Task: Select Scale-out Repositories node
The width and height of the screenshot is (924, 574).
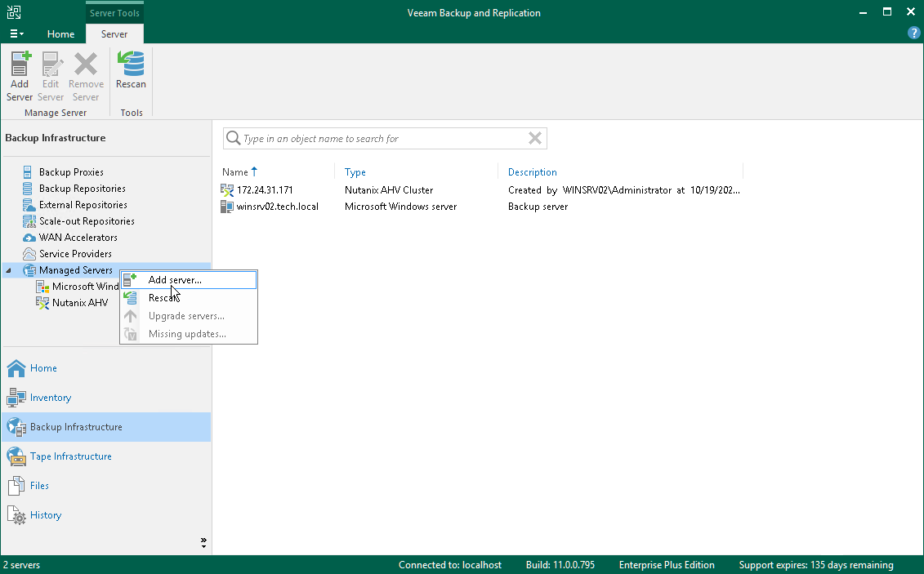Action: (87, 221)
